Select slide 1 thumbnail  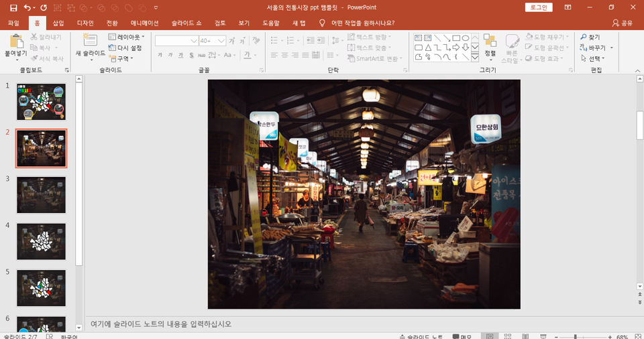[41, 102]
